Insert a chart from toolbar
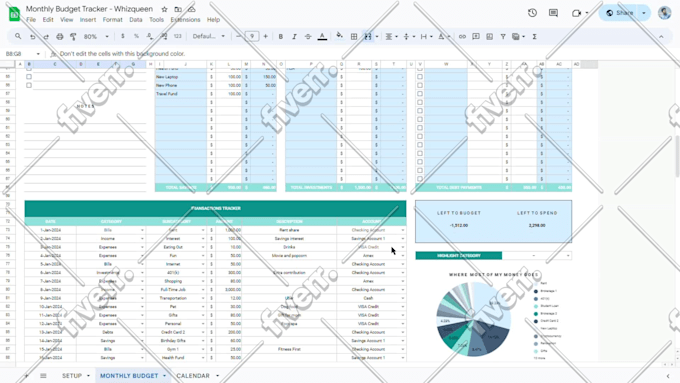 pos(490,37)
